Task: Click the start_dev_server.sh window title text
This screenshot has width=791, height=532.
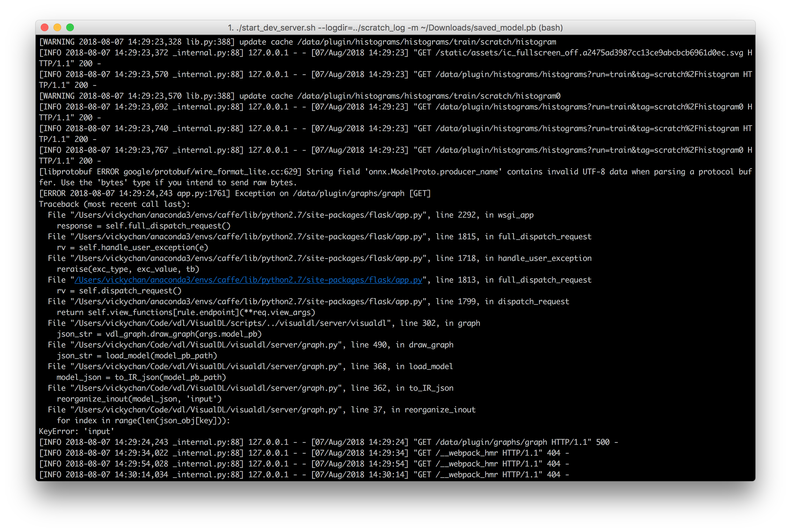Action: click(395, 27)
